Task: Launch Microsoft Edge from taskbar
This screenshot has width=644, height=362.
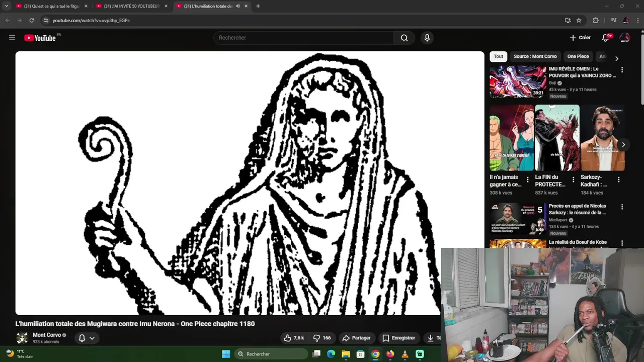Action: pos(331,354)
